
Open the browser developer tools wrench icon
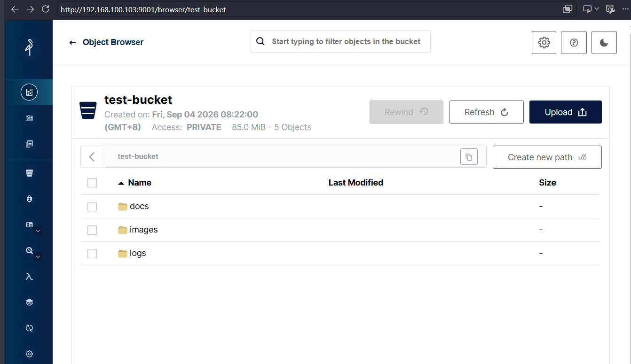click(x=611, y=9)
